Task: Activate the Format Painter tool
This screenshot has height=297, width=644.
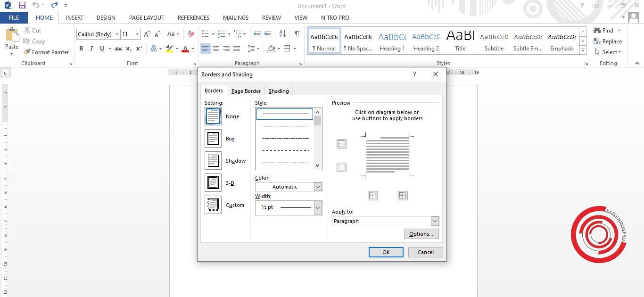Action: [46, 52]
